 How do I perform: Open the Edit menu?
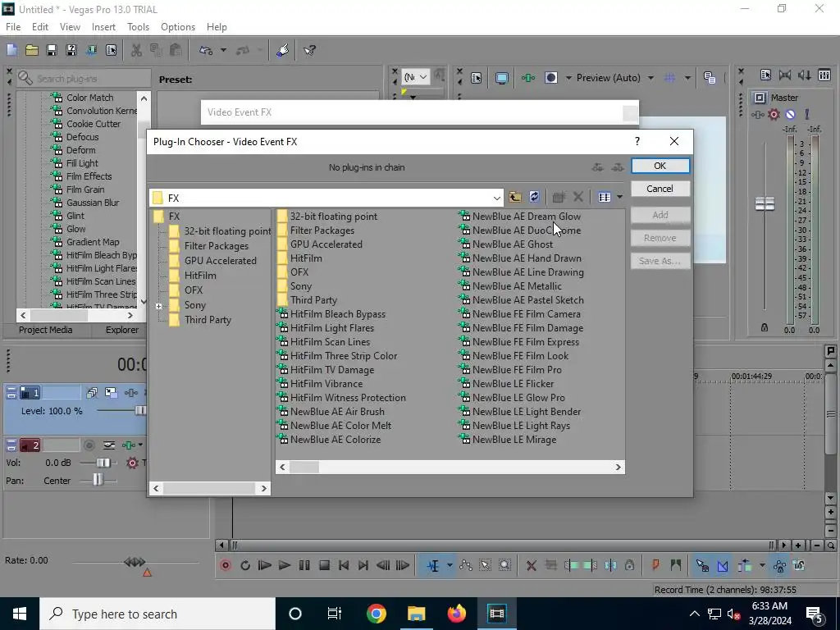(x=40, y=27)
